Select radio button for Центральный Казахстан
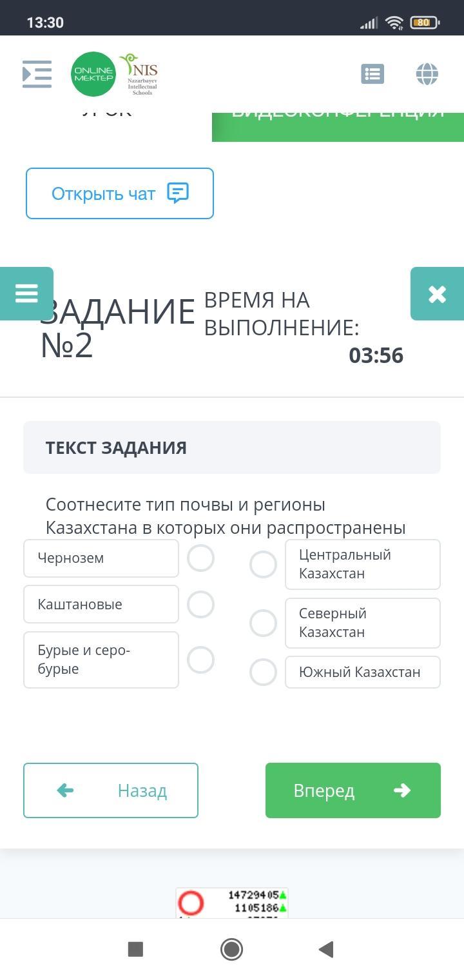Screen dimensions: 464x980 point(263,565)
